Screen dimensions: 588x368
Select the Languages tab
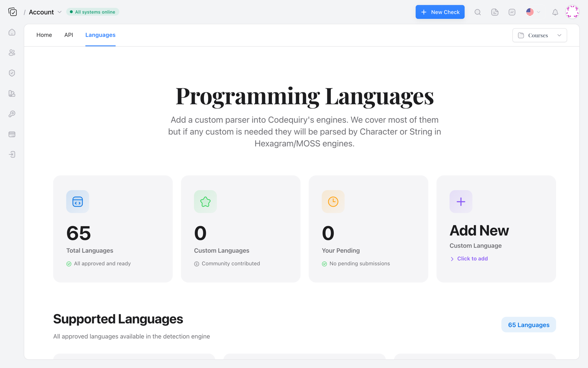pos(100,35)
